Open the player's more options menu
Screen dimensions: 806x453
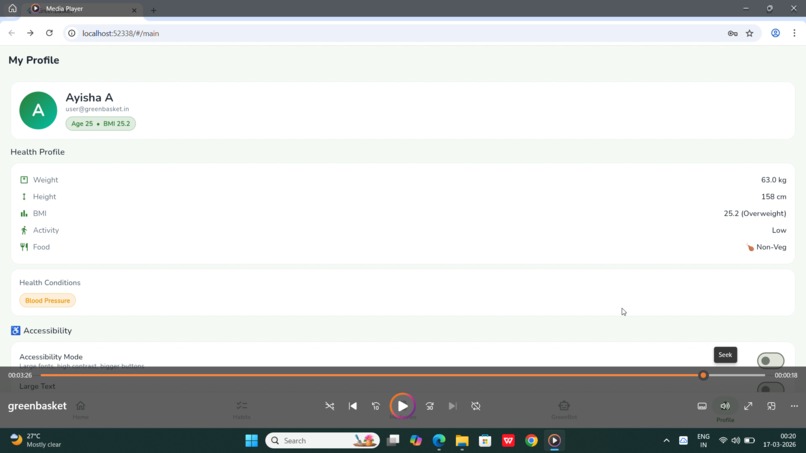coord(794,406)
